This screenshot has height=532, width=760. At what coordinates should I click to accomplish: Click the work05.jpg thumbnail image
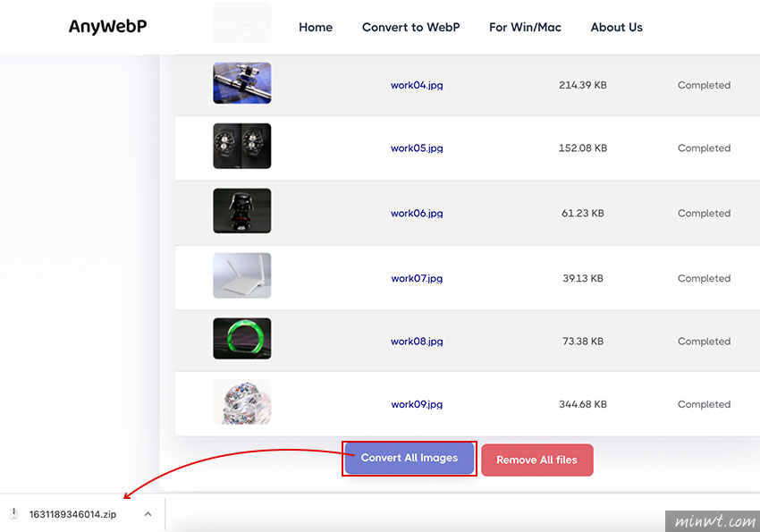pyautogui.click(x=242, y=146)
